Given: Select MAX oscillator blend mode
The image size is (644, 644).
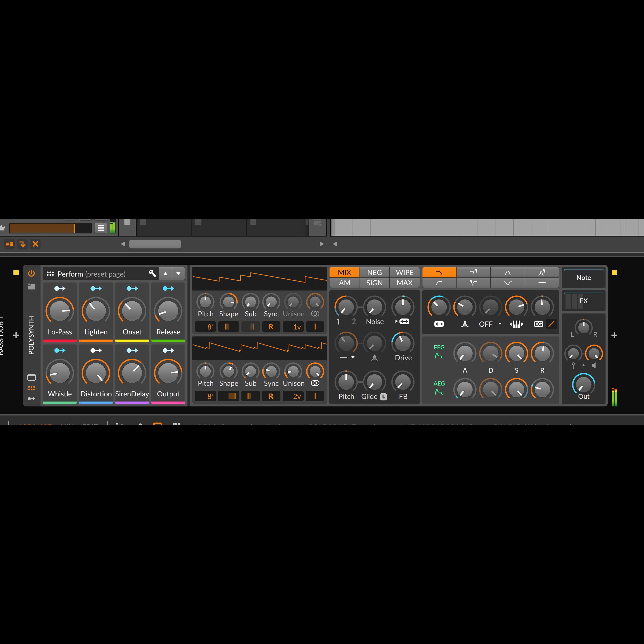Looking at the screenshot, I should click(404, 283).
